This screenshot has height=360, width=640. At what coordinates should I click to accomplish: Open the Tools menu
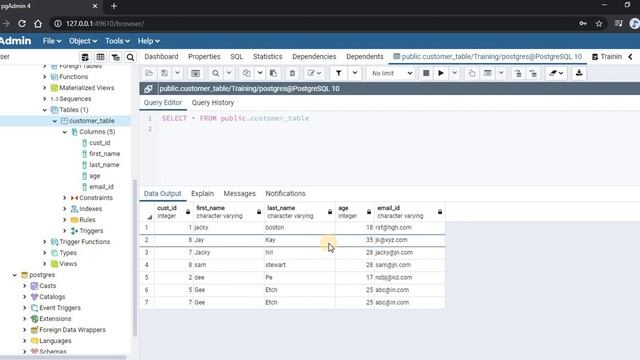(117, 41)
